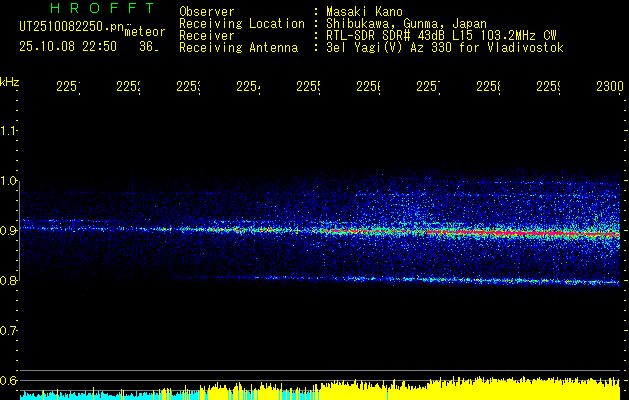
Task: Click the 2257 time marker
Action: point(428,86)
